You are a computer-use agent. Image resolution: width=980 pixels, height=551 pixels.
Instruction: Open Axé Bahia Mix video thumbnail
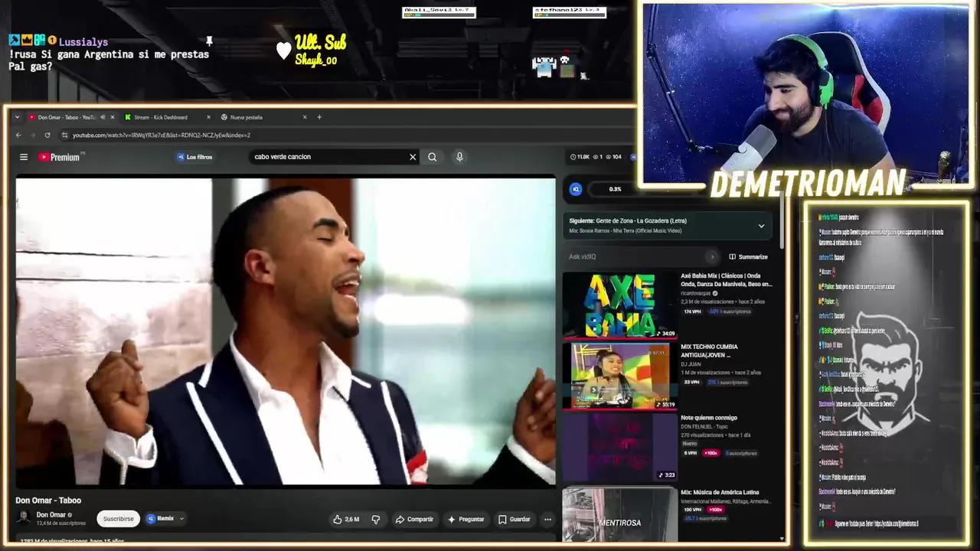point(620,305)
